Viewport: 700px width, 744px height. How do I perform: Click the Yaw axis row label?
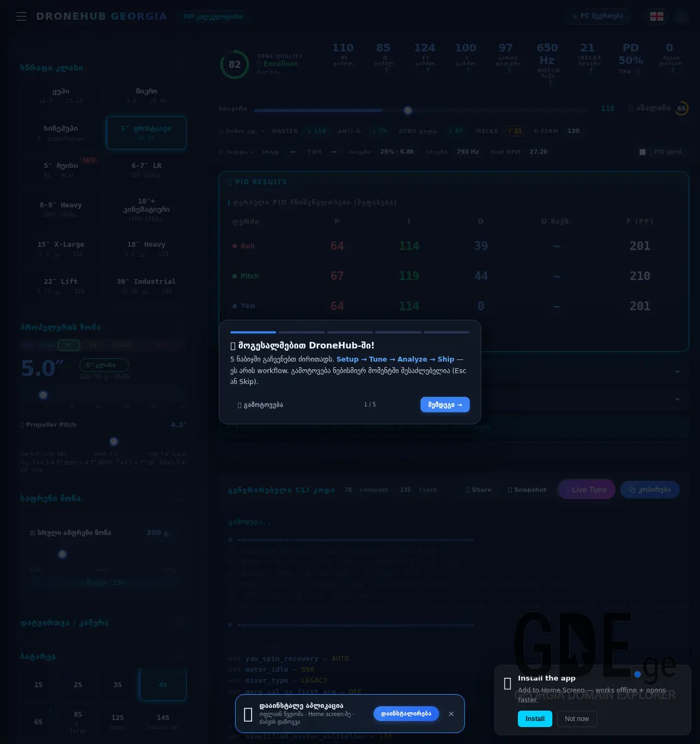click(x=244, y=306)
